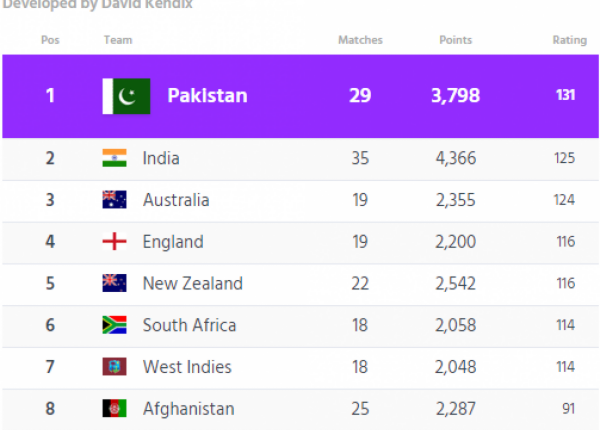Click the New Zealand flag icon
The height and width of the screenshot is (430, 600).
[x=114, y=284]
